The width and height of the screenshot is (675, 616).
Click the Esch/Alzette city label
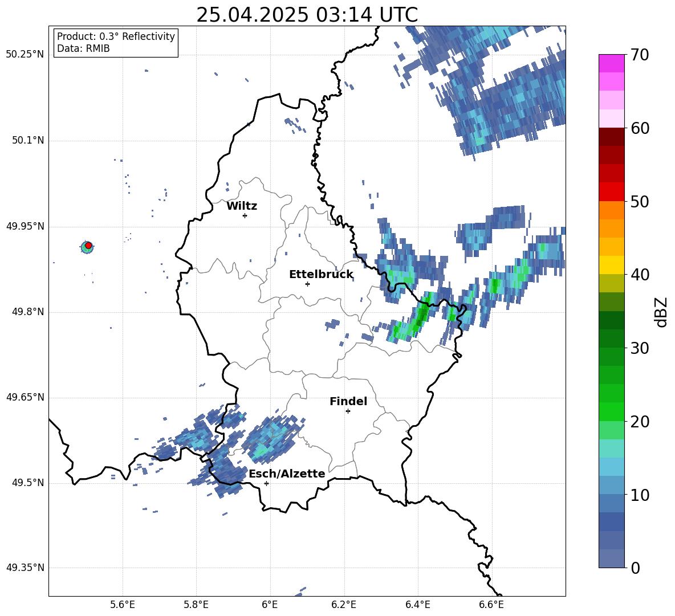(287, 474)
